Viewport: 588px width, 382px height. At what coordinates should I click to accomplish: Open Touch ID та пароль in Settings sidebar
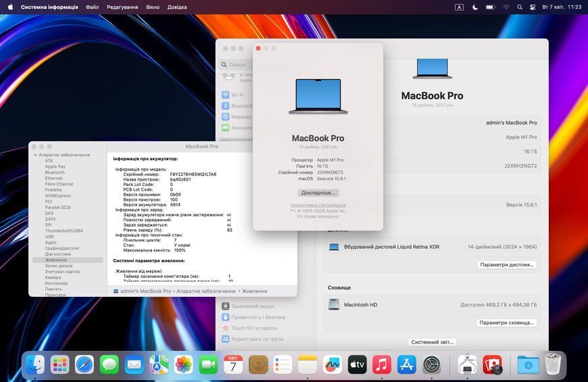click(x=249, y=328)
